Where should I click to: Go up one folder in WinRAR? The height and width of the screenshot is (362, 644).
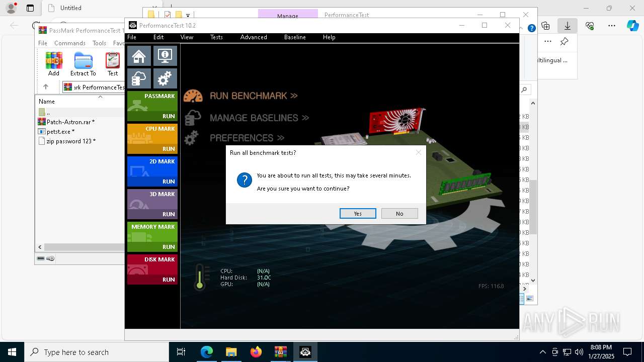(x=46, y=87)
